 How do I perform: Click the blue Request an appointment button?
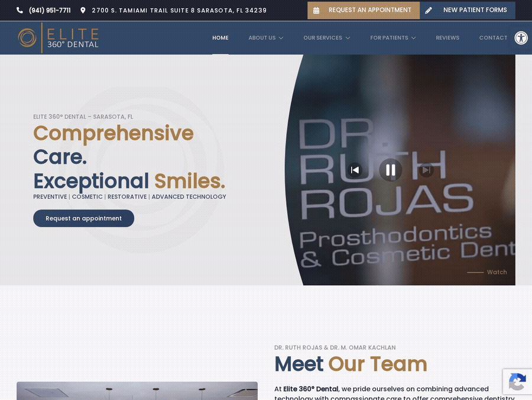[x=83, y=218]
